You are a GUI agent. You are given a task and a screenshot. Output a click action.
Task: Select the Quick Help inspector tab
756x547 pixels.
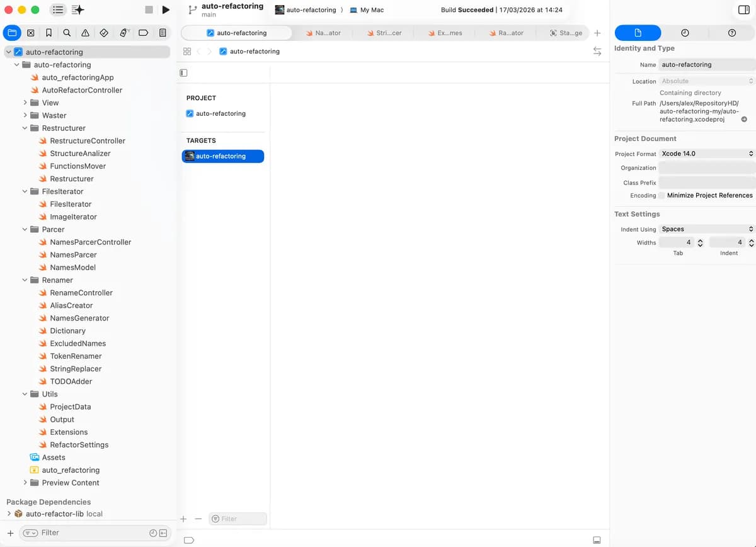coord(731,33)
